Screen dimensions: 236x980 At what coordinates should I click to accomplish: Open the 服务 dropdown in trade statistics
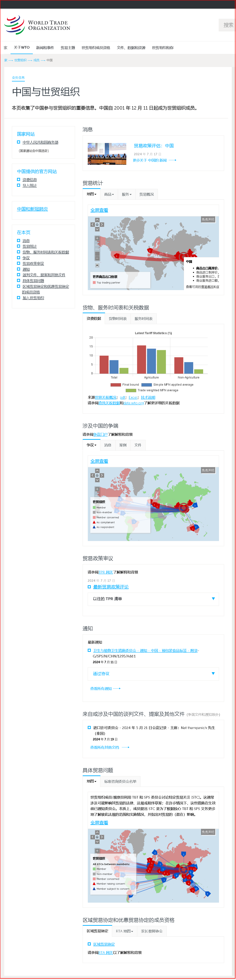click(x=126, y=194)
